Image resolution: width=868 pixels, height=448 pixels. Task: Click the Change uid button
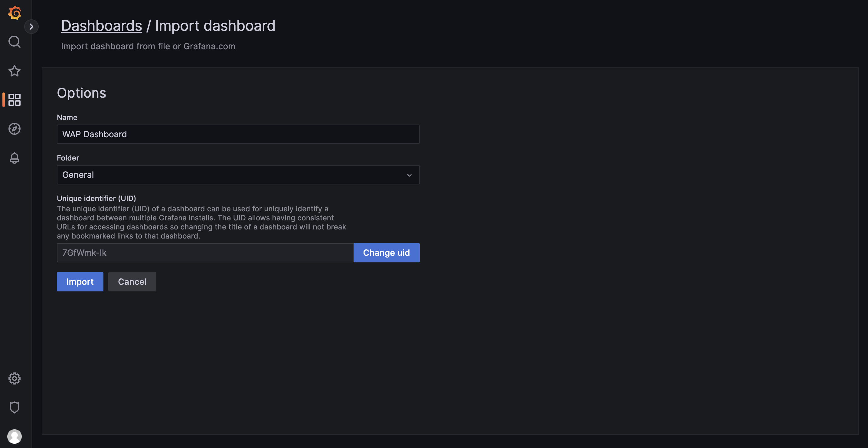386,253
